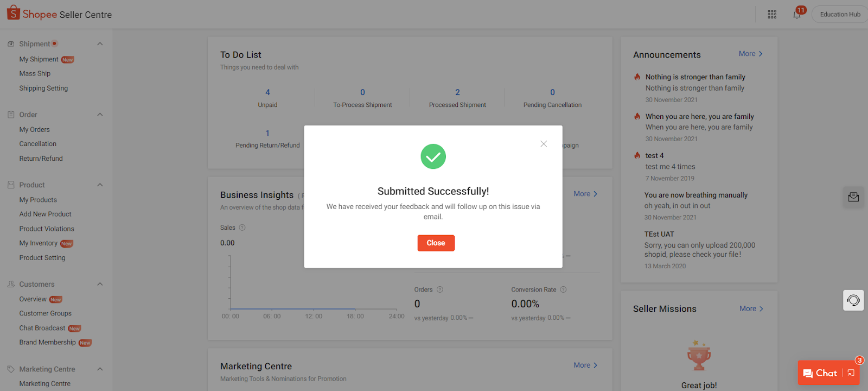Open My Orders in the sidebar
Viewport: 868px width, 391px height.
pos(34,129)
